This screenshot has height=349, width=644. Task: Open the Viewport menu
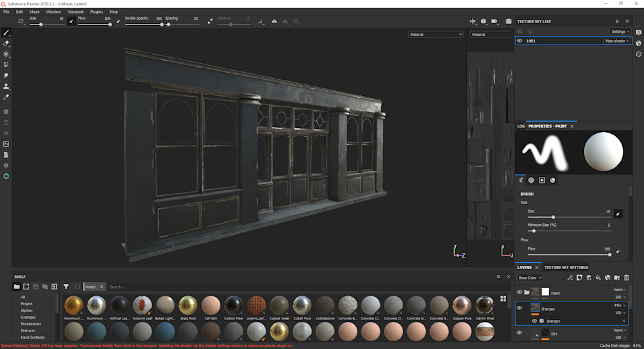(75, 12)
